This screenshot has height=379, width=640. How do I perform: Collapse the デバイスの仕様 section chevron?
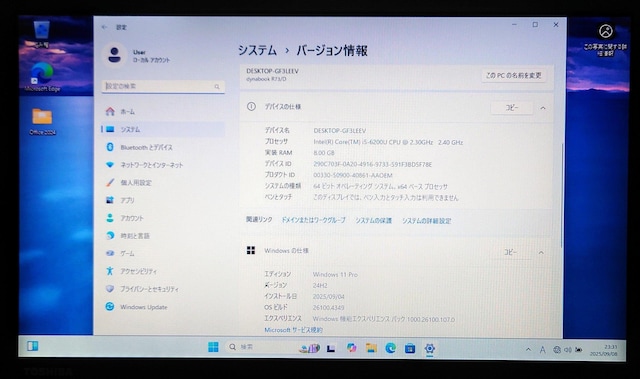(x=543, y=108)
